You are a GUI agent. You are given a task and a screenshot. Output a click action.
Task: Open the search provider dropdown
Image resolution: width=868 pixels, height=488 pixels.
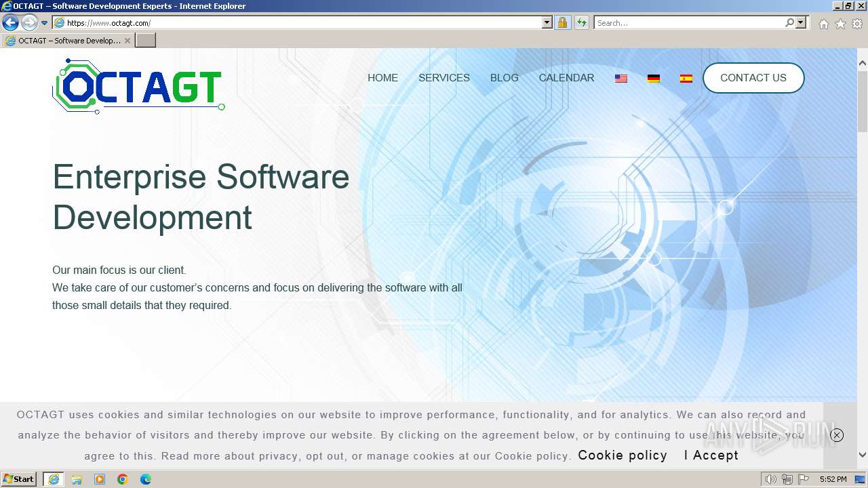click(802, 22)
